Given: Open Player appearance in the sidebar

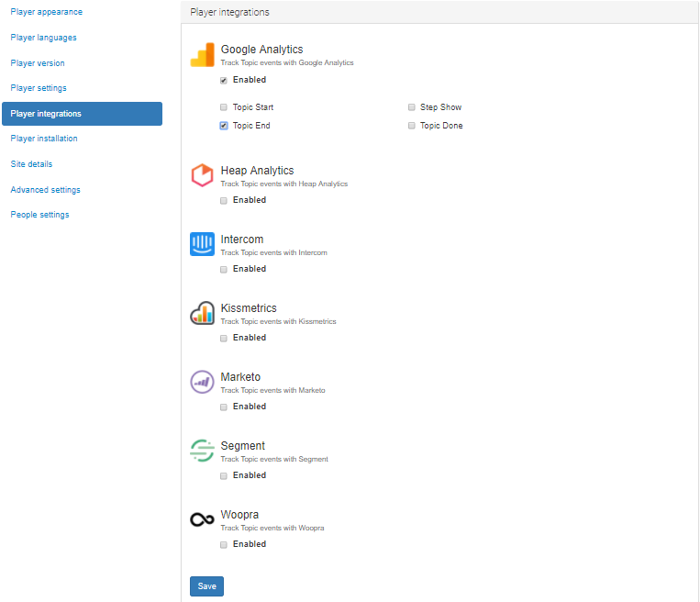Looking at the screenshot, I should point(47,12).
